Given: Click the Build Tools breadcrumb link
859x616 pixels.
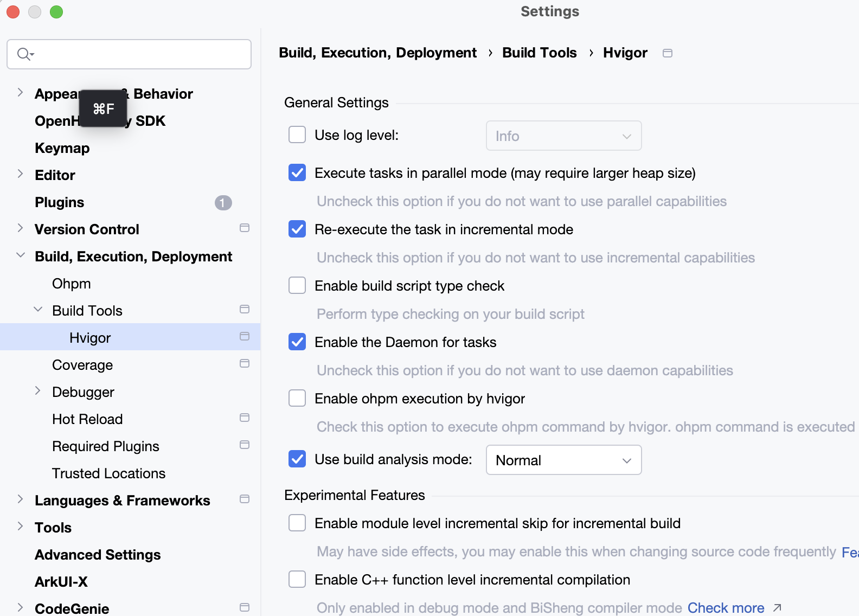Looking at the screenshot, I should [539, 53].
